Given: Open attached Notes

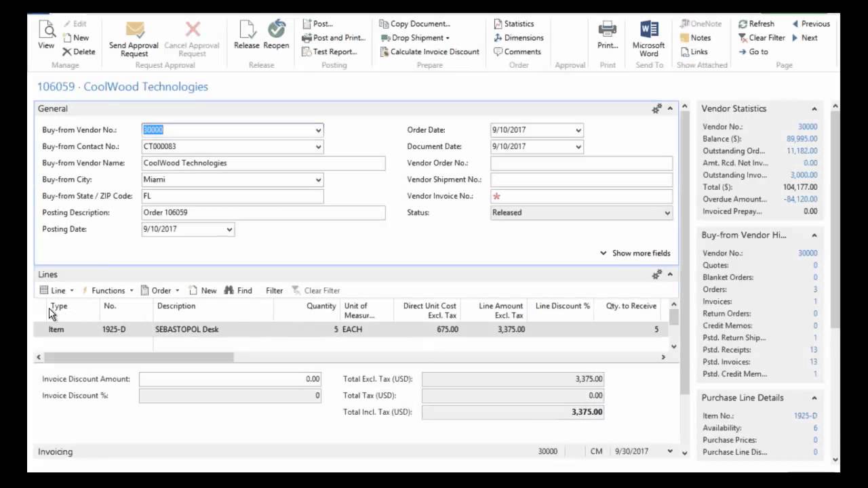Looking at the screenshot, I should pos(695,38).
